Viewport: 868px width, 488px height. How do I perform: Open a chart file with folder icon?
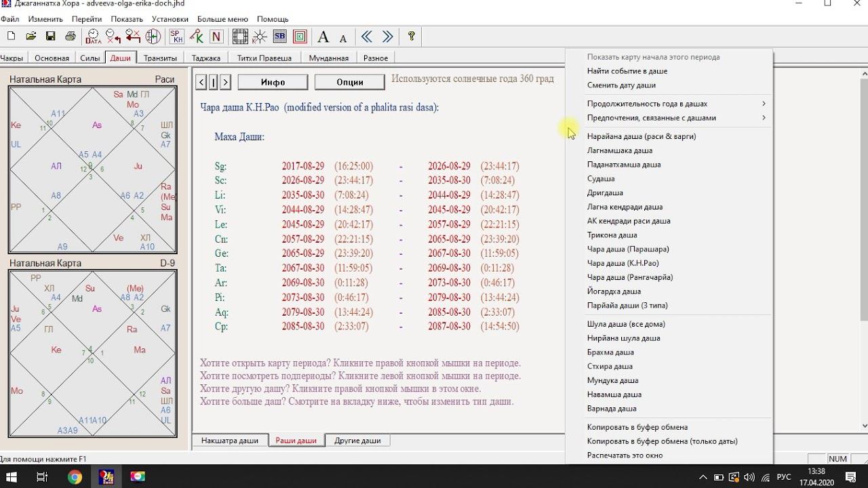(x=31, y=36)
